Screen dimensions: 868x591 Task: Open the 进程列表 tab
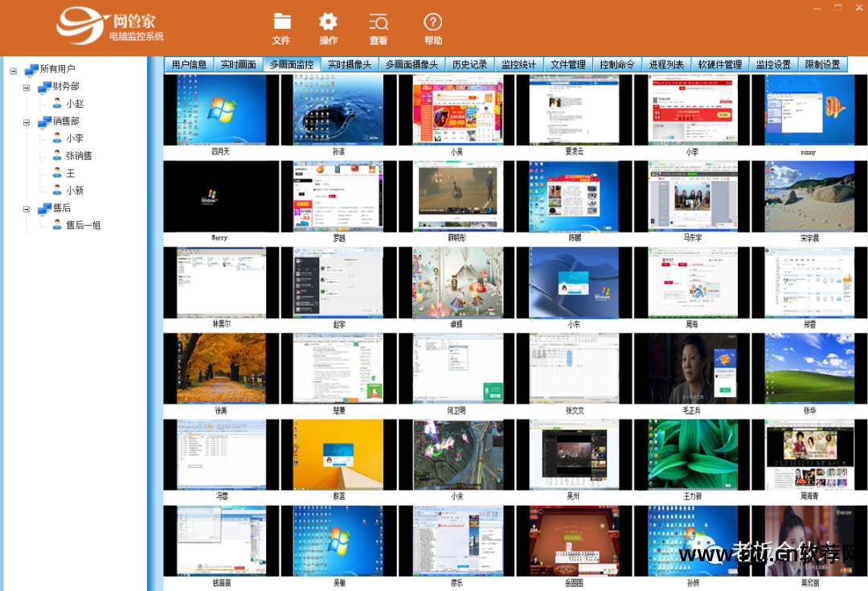(666, 64)
